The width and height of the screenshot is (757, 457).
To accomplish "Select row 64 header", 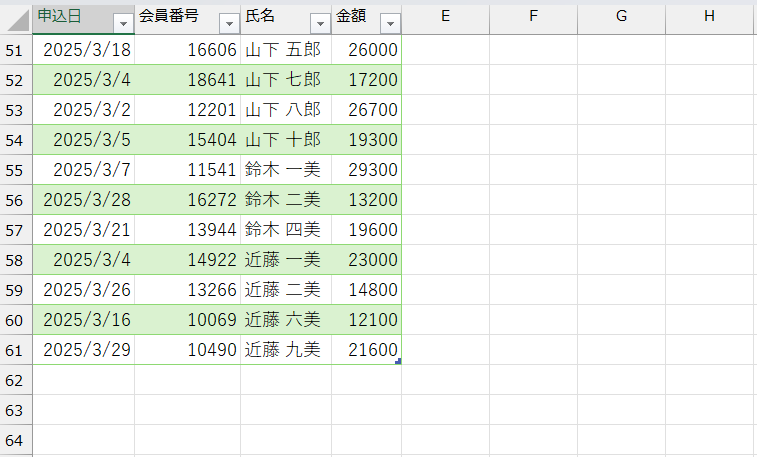I will coord(16,440).
